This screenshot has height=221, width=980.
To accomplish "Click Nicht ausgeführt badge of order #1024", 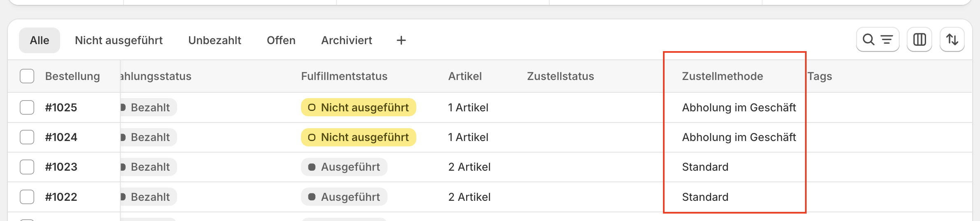I will 358,137.
